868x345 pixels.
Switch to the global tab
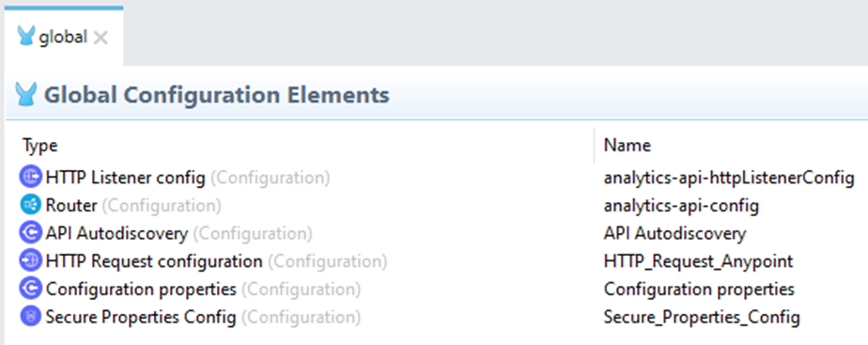(63, 37)
